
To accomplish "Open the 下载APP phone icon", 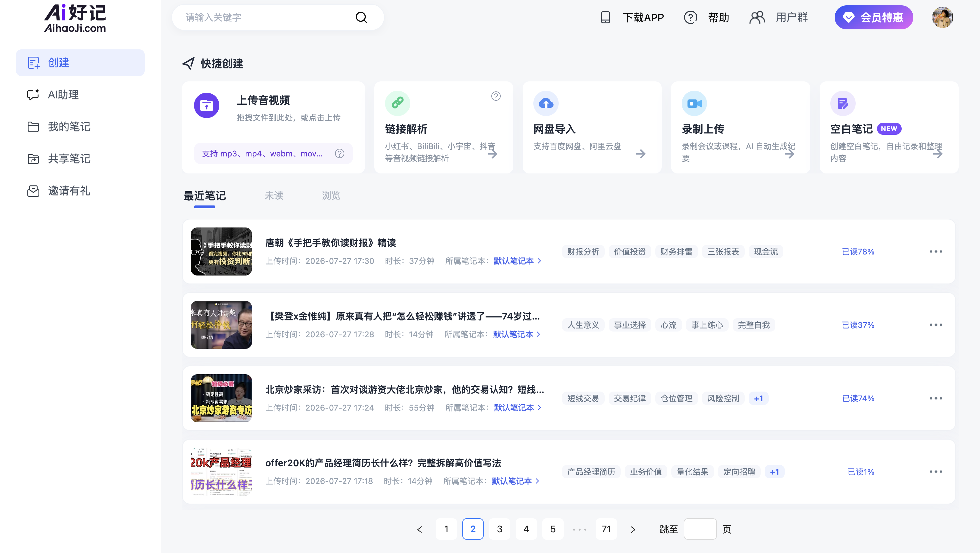I will pos(605,17).
